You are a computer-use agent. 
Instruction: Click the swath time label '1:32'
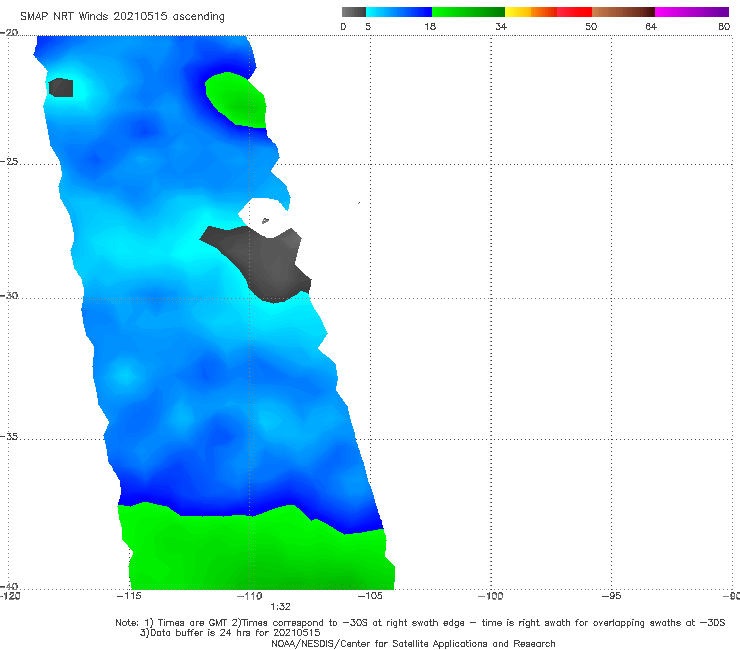click(x=280, y=607)
